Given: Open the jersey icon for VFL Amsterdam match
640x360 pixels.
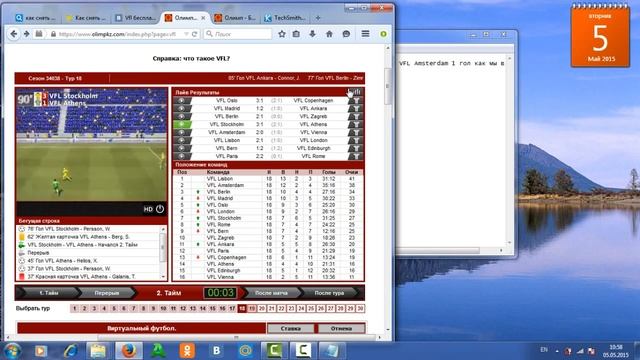Looking at the screenshot, I should [356, 132].
